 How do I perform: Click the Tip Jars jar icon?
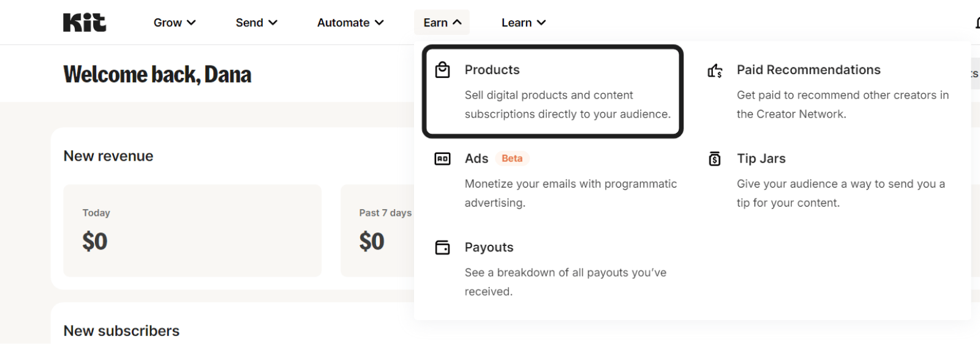[x=715, y=159]
